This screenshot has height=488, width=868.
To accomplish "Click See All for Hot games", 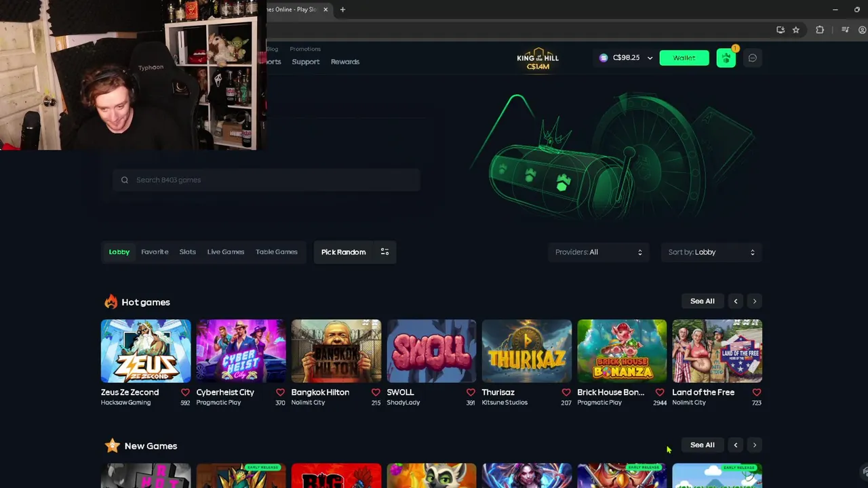I will pyautogui.click(x=702, y=301).
